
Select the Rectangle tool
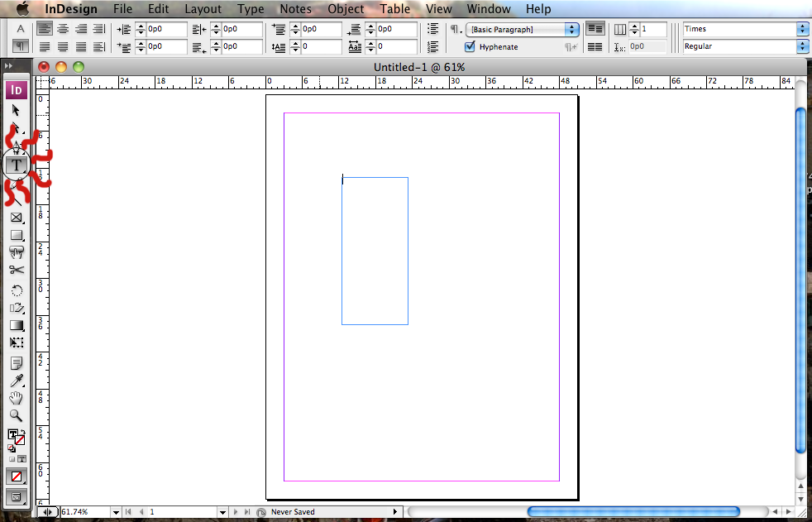click(x=17, y=235)
